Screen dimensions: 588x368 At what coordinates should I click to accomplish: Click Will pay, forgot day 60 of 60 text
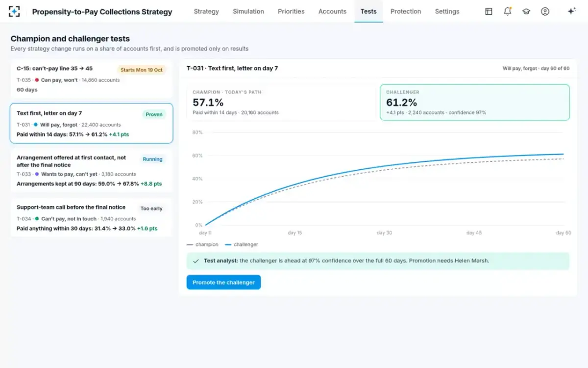536,69
